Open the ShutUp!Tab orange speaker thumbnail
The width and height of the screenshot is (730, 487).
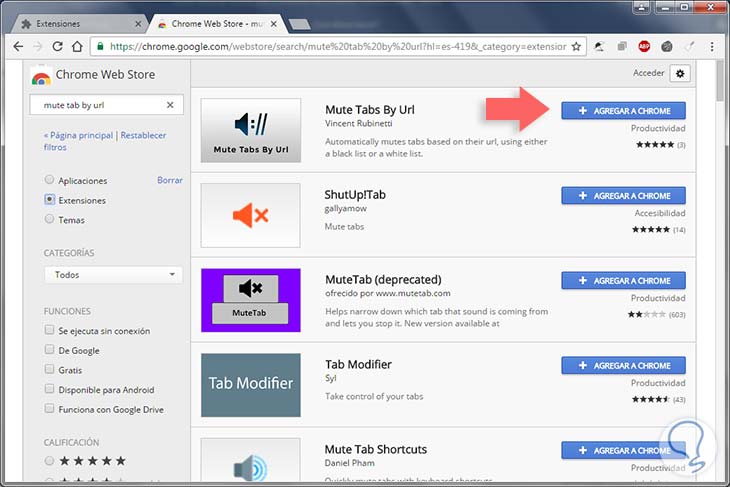[250, 215]
